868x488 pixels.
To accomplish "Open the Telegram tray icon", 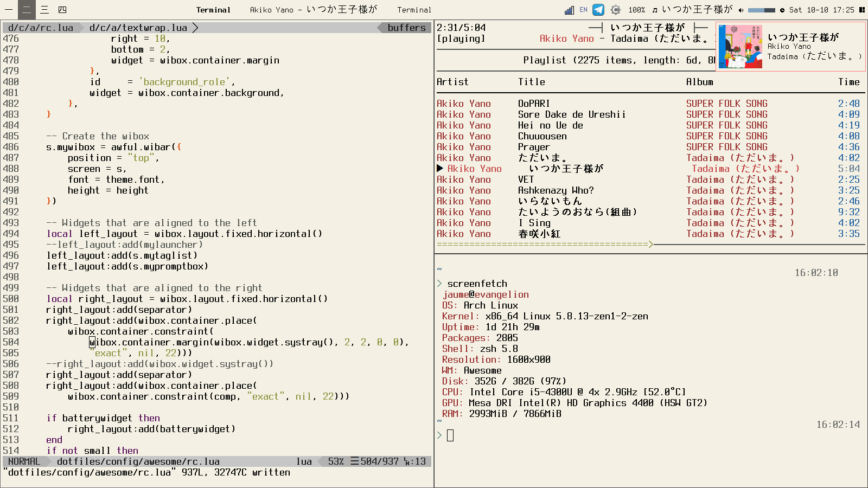I will [598, 10].
